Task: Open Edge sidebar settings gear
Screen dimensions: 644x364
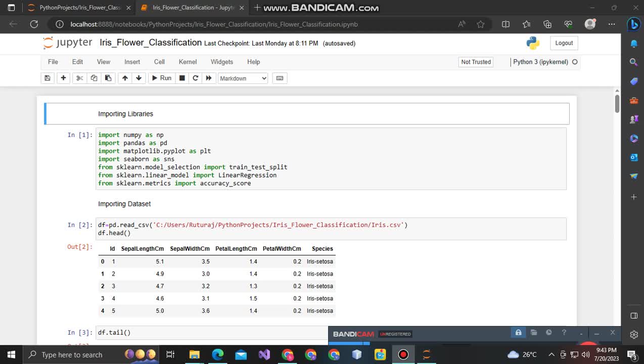Action: pyautogui.click(x=634, y=335)
